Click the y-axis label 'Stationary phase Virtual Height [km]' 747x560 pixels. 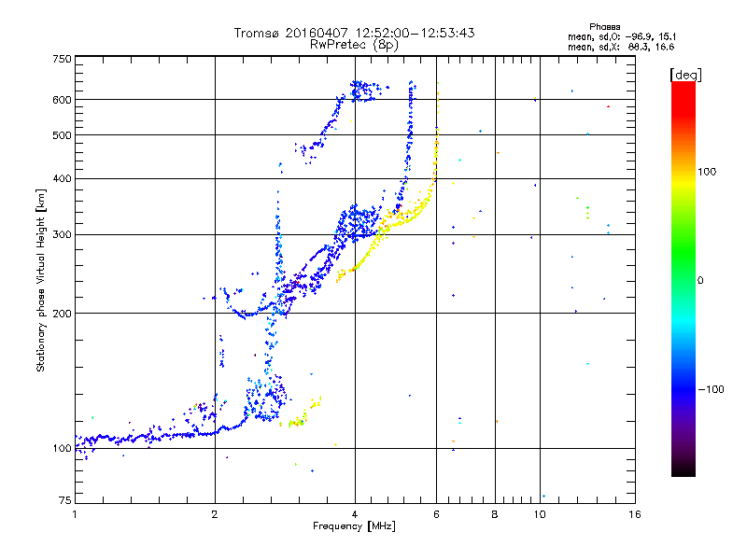pyautogui.click(x=40, y=281)
